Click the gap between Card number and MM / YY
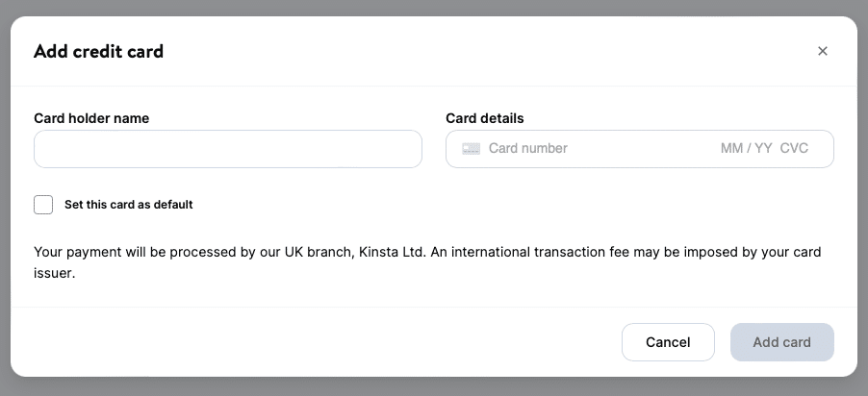Screen dimensions: 868x396 [x=644, y=148]
